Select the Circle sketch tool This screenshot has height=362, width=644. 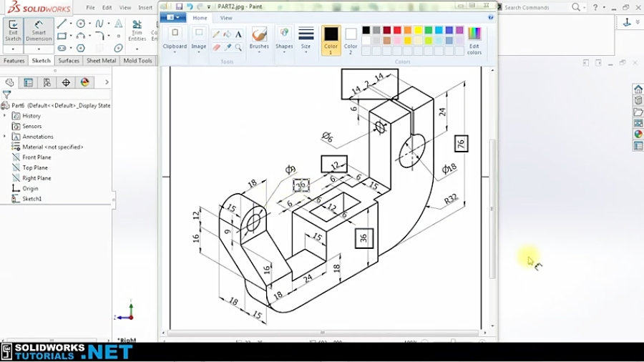81,24
